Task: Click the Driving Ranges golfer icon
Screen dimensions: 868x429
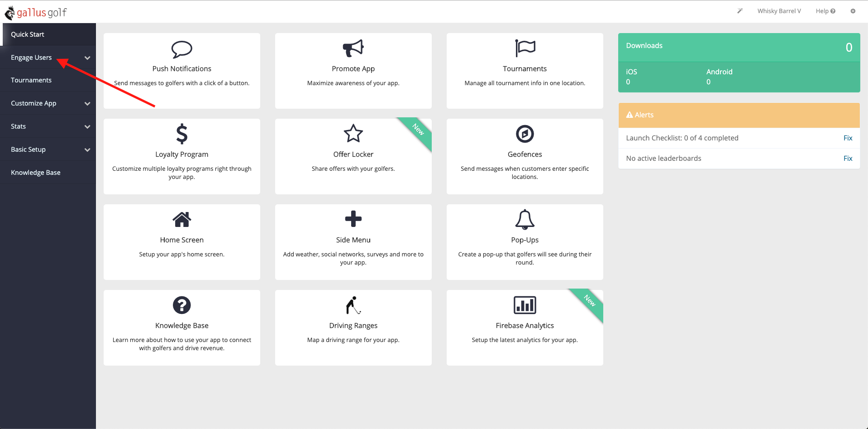Action: click(x=353, y=305)
